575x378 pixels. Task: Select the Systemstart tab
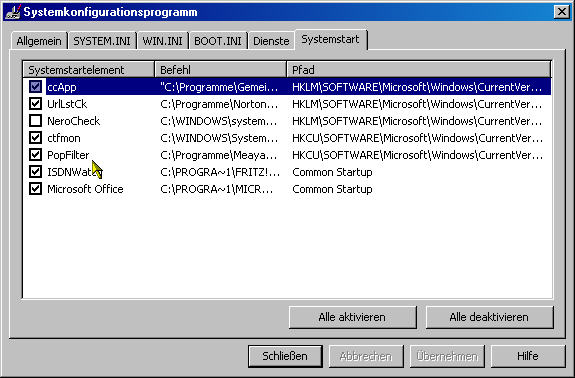tap(330, 40)
